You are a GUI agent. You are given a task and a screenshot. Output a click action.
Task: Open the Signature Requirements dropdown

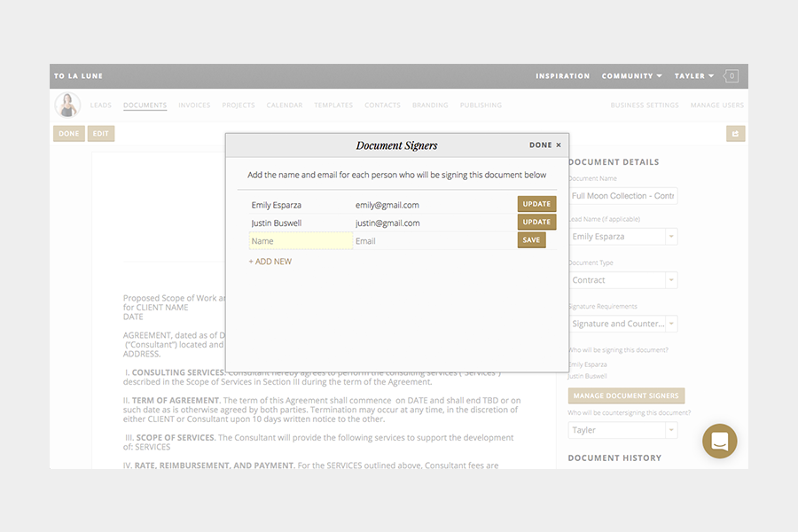coord(622,324)
